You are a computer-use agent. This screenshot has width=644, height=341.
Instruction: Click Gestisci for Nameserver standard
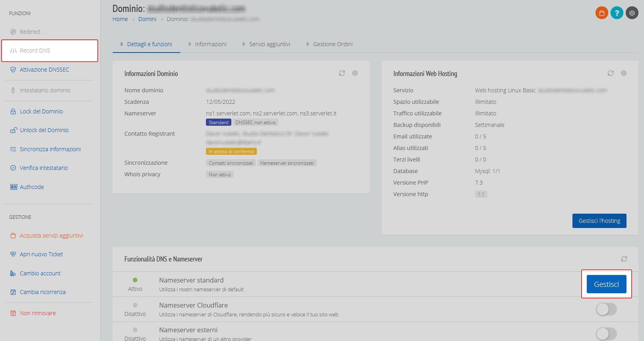pyautogui.click(x=606, y=284)
